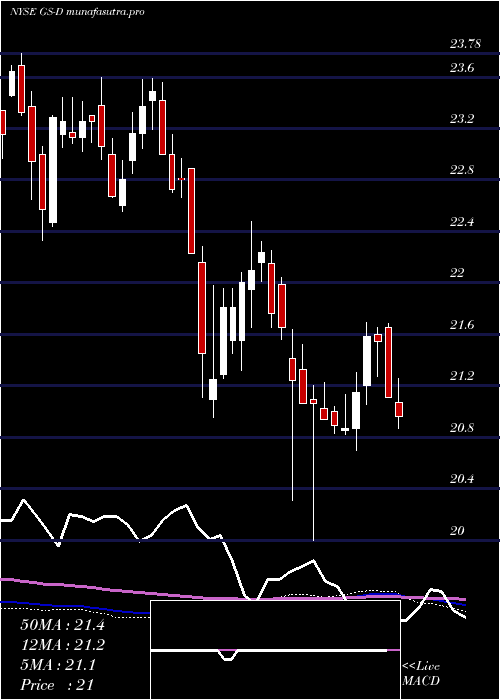Image resolution: width=500 pixels, height=700 pixels.
Task: Click the <<Live MACD label
Action: 421,673
